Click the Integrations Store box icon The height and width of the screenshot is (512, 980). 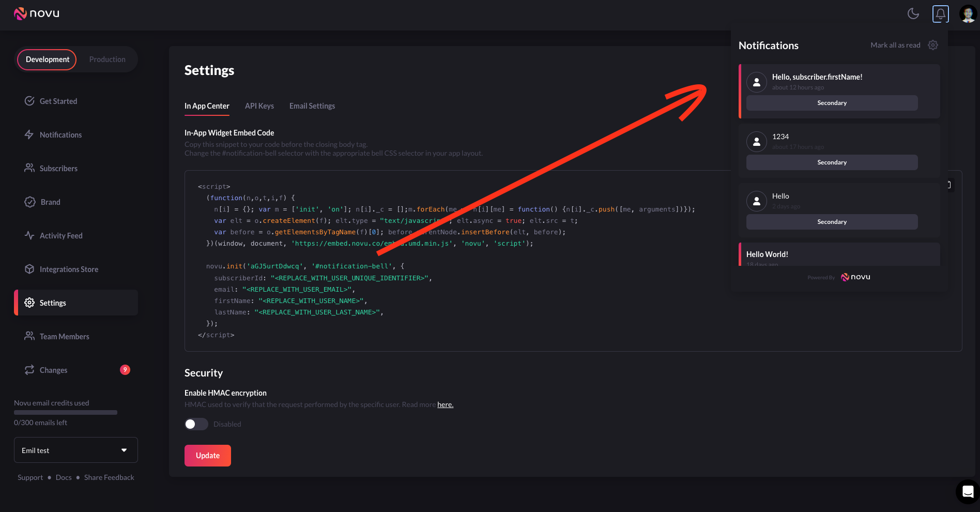click(x=29, y=269)
